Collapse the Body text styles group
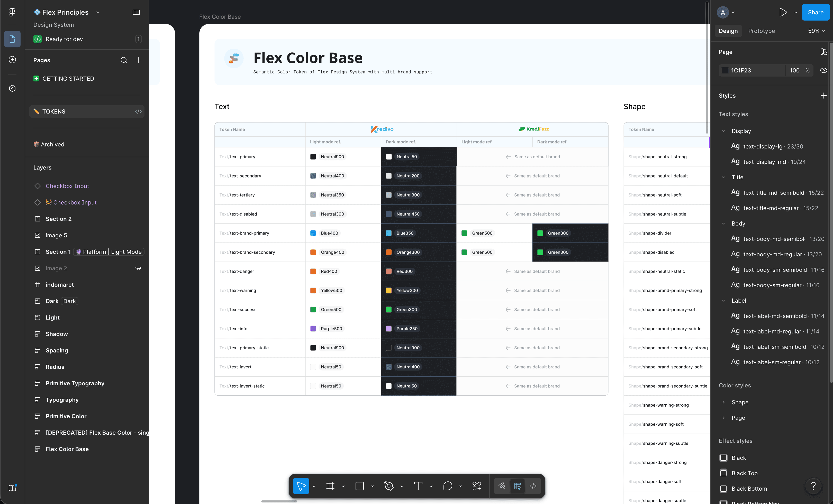This screenshot has height=504, width=833. click(x=723, y=224)
